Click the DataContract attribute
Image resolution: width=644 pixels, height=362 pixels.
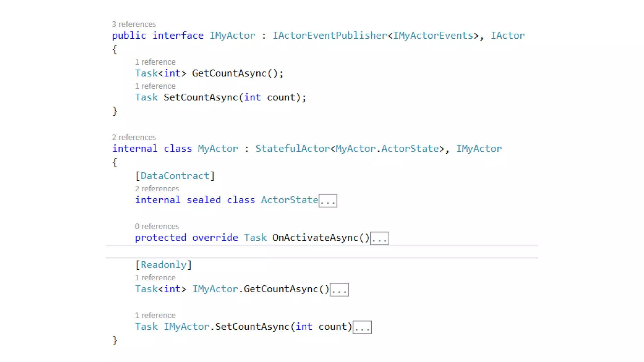tap(175, 176)
